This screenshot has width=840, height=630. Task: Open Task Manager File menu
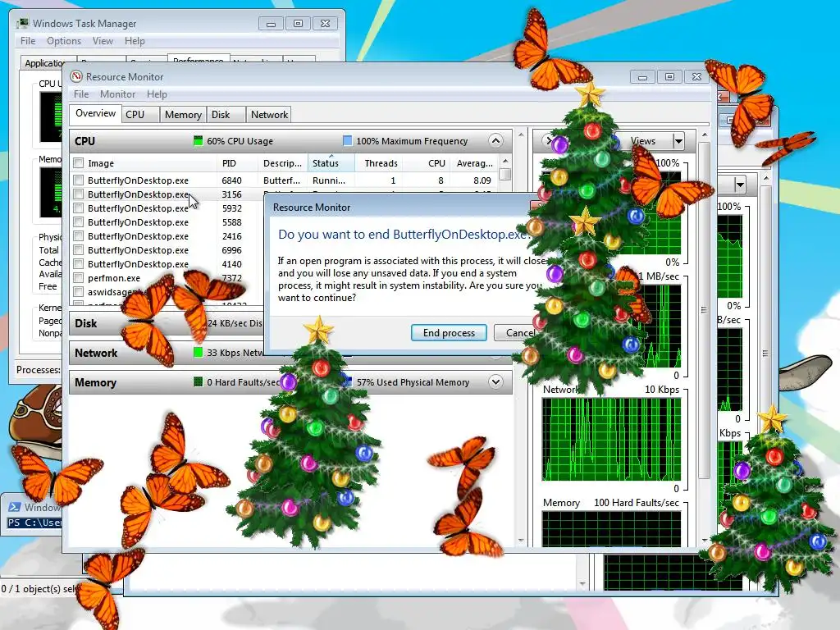[x=28, y=41]
